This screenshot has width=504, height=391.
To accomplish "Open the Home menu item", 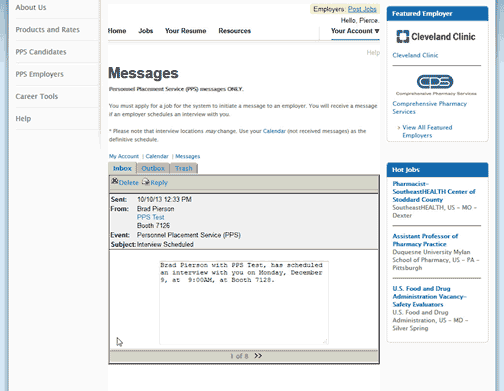I will pyautogui.click(x=117, y=31).
